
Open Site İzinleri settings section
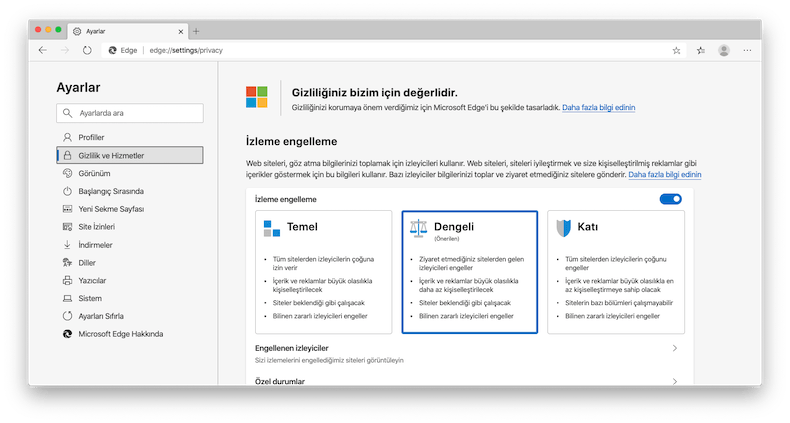coord(99,227)
